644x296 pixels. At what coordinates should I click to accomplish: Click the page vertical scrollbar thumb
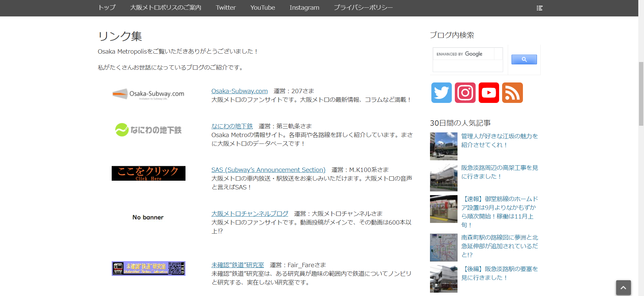tap(641, 94)
